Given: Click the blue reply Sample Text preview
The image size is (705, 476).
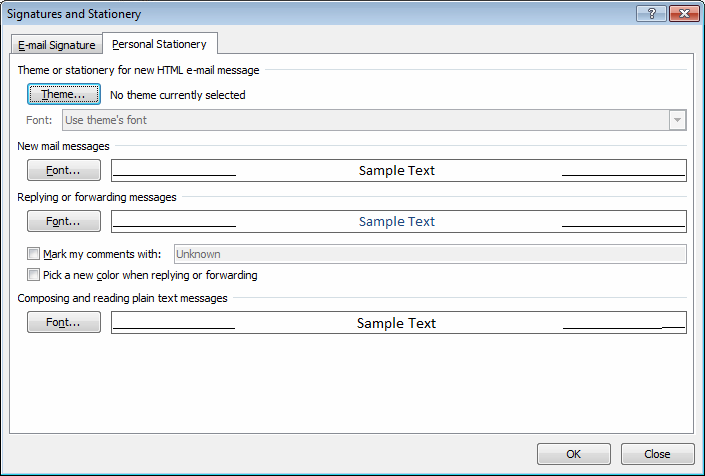Looking at the screenshot, I should point(398,221).
